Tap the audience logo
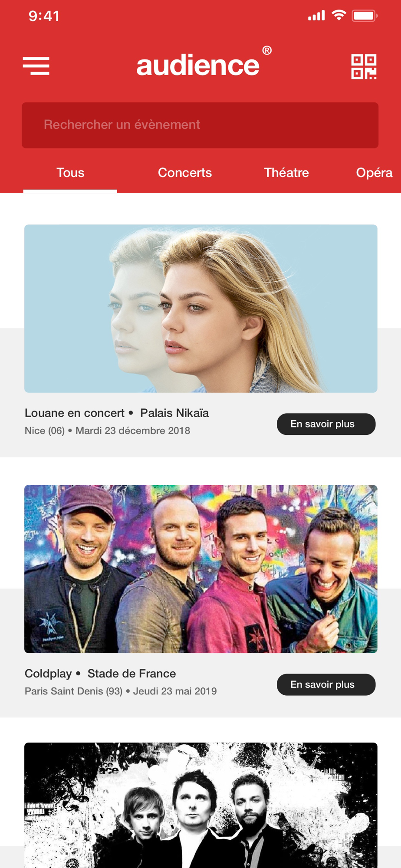 (204, 62)
